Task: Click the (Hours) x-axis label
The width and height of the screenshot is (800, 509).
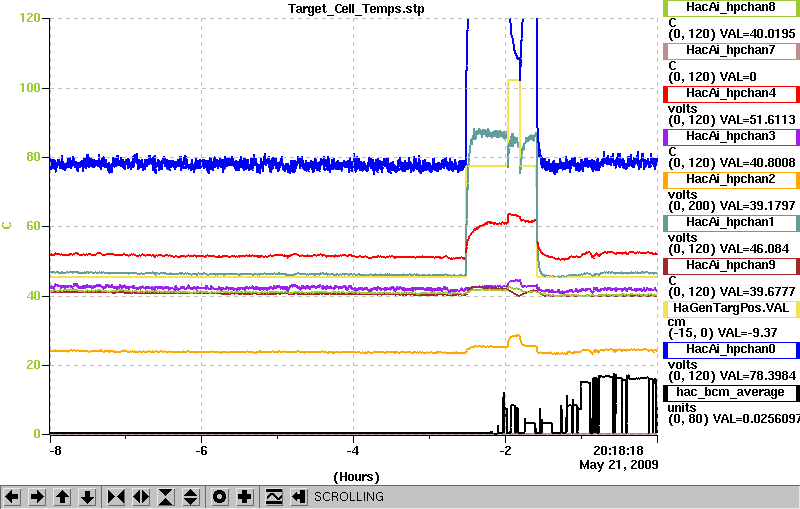Action: coord(356,477)
